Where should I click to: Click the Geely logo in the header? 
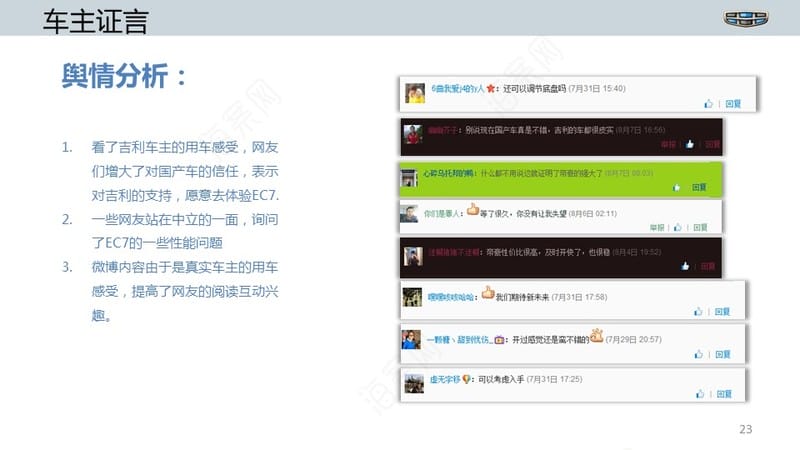746,19
